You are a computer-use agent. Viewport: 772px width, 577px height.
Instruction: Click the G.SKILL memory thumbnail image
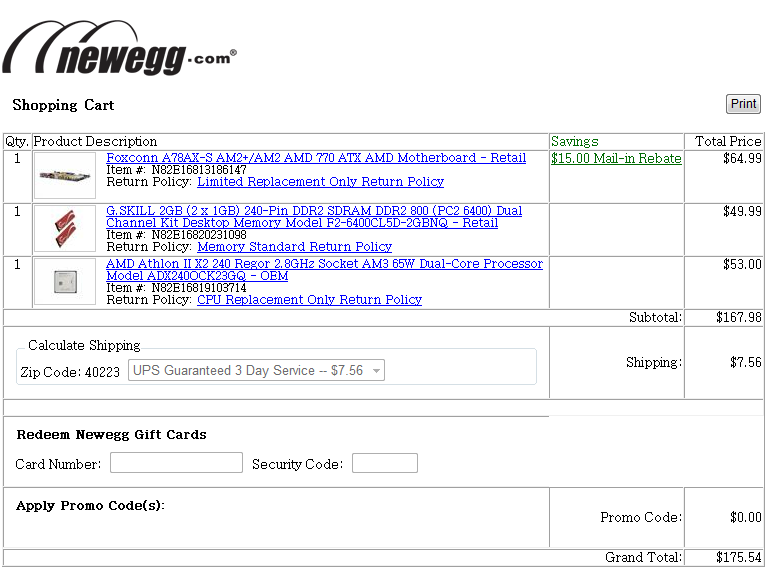[x=64, y=229]
